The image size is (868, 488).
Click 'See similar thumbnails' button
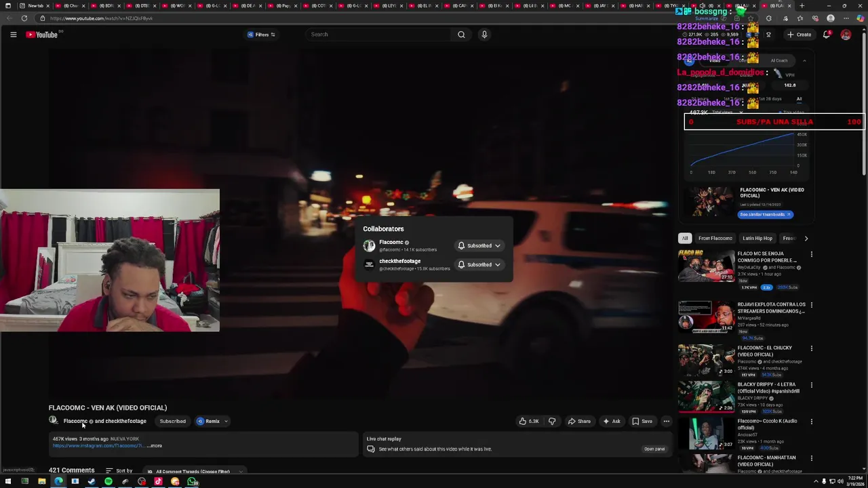pos(766,214)
